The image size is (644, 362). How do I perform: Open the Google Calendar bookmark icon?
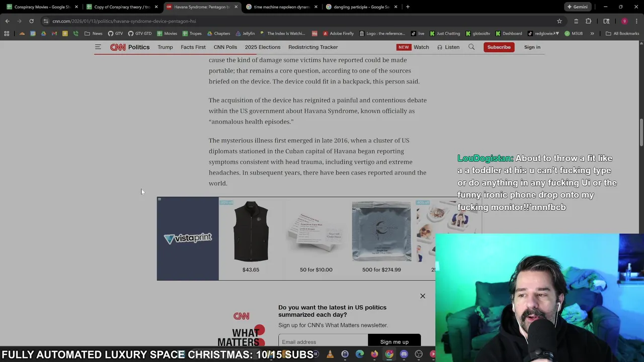click(x=33, y=34)
